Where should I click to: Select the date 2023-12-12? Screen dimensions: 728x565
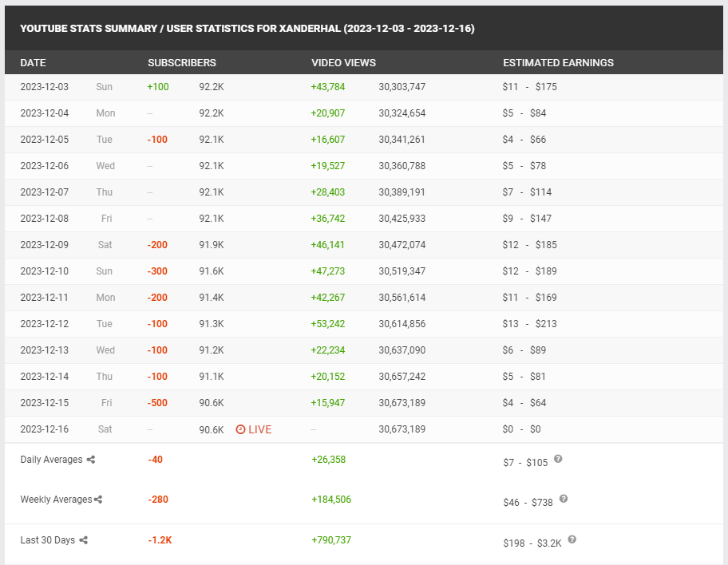pos(45,323)
